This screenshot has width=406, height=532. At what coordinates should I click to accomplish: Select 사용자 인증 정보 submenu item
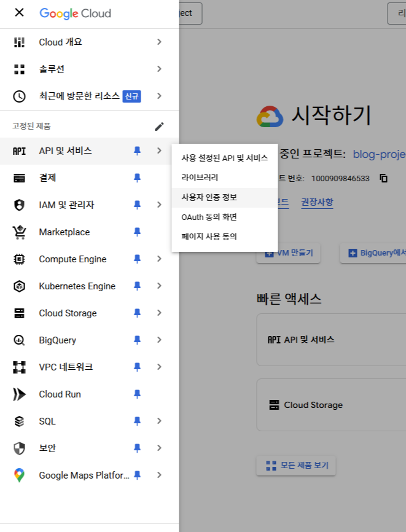[225, 197]
